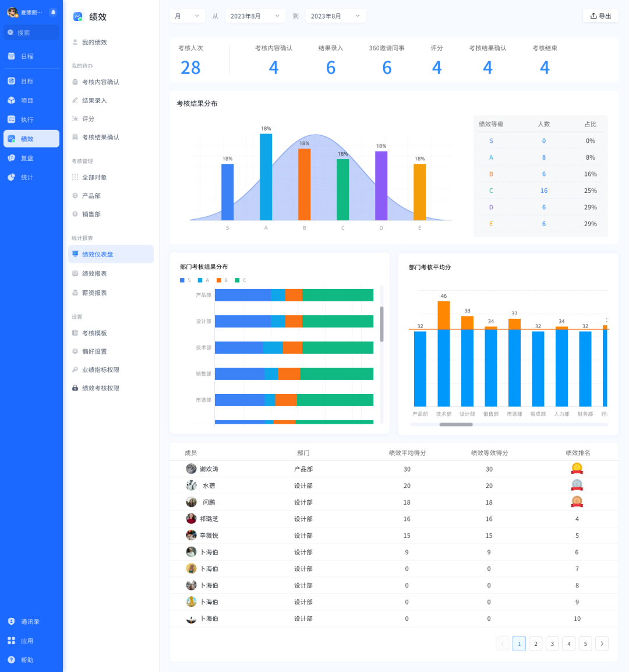Go to page 3 of table

552,643
